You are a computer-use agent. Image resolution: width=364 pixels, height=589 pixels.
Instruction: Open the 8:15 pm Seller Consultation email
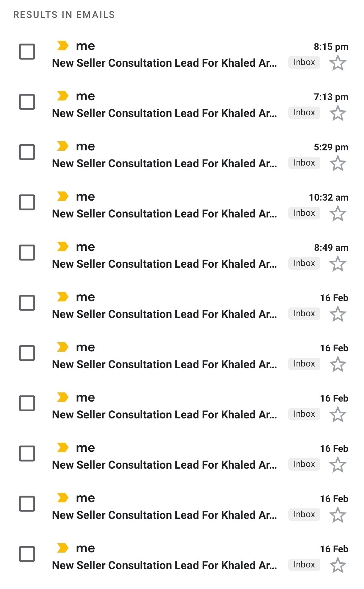[164, 63]
